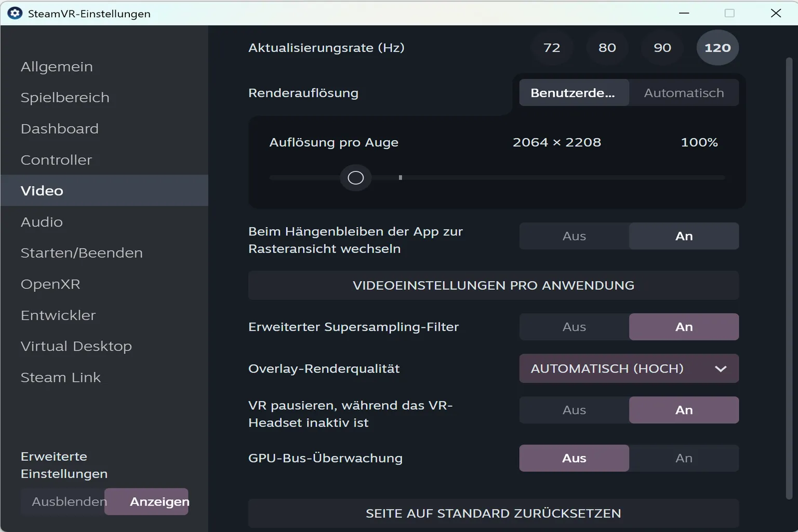Screen dimensions: 798x532
Task: Switch to the Audio settings page
Action: tap(104, 222)
